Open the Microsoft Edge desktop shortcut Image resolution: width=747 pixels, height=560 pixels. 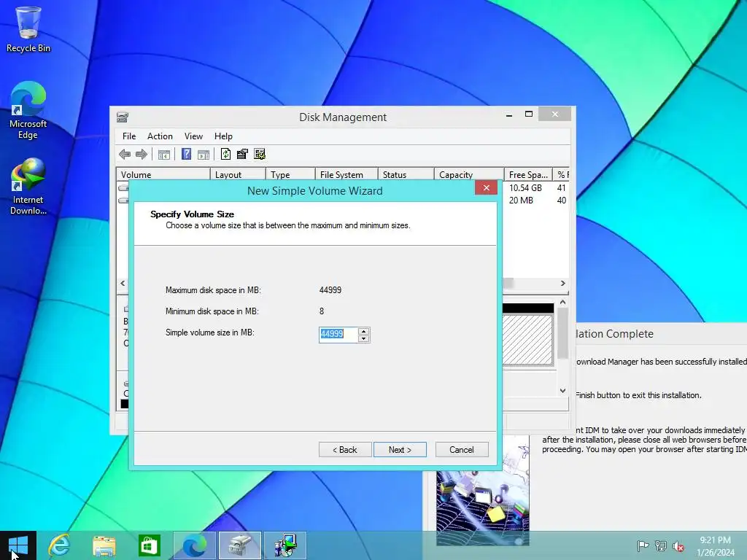click(28, 110)
